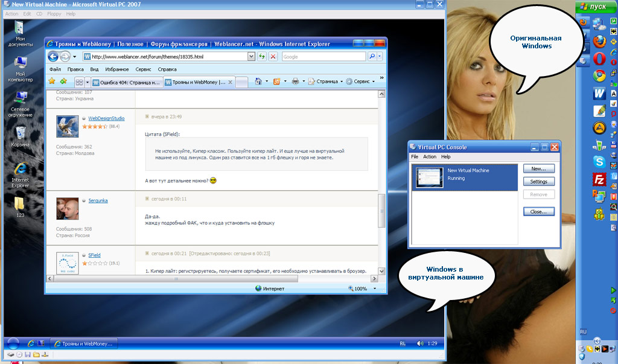Click the Close... button in Virtual PC Console
This screenshot has height=364, width=618.
(539, 212)
